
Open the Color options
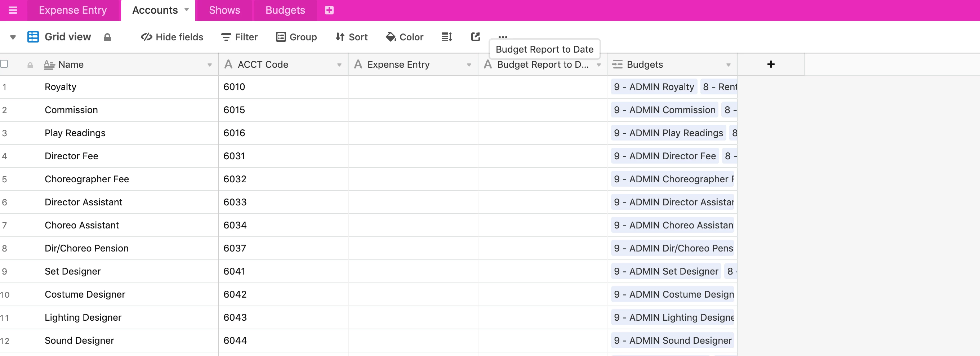[404, 37]
